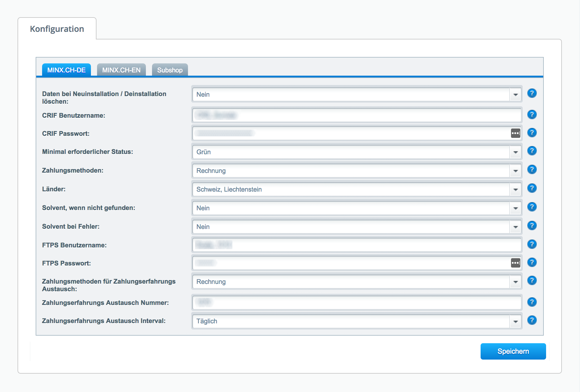Show help for CRIF Passwort
Viewport: 580px width, 392px height.
click(532, 133)
